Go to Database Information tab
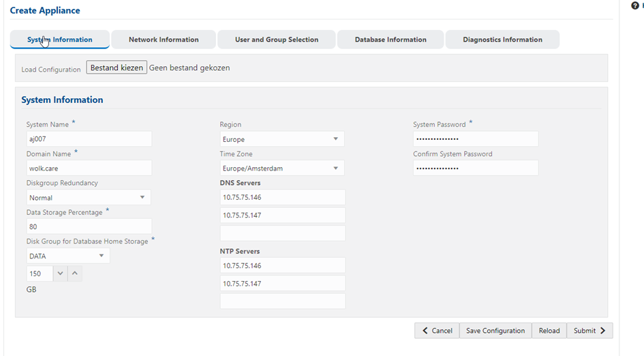644x356 pixels. (390, 40)
